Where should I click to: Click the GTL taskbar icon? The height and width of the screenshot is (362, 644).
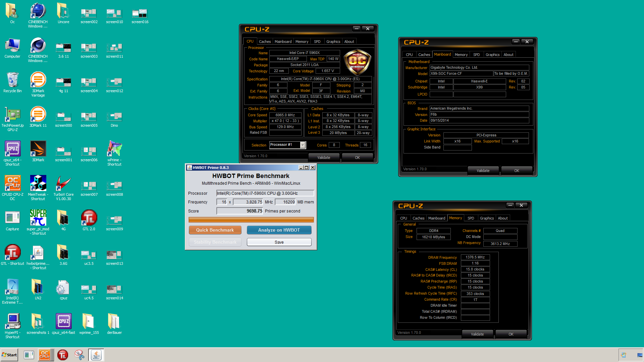(x=63, y=355)
